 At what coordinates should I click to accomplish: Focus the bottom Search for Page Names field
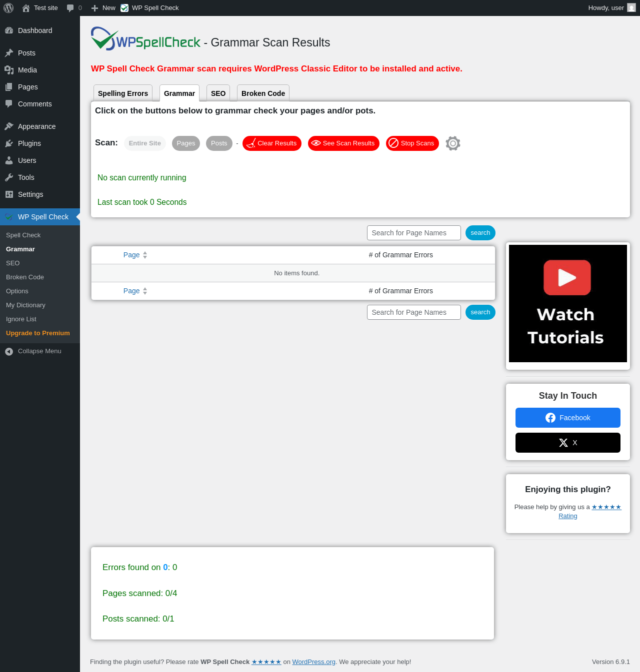[x=414, y=312]
